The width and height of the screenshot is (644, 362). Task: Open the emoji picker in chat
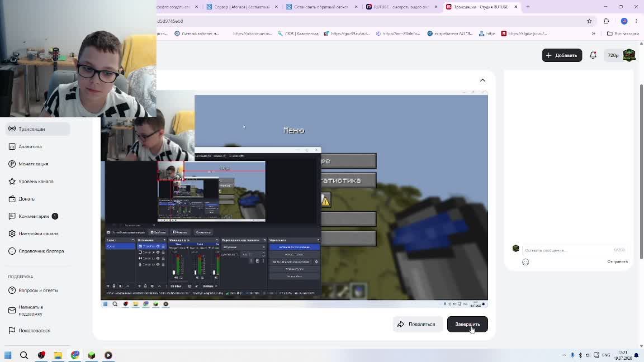coord(525,262)
